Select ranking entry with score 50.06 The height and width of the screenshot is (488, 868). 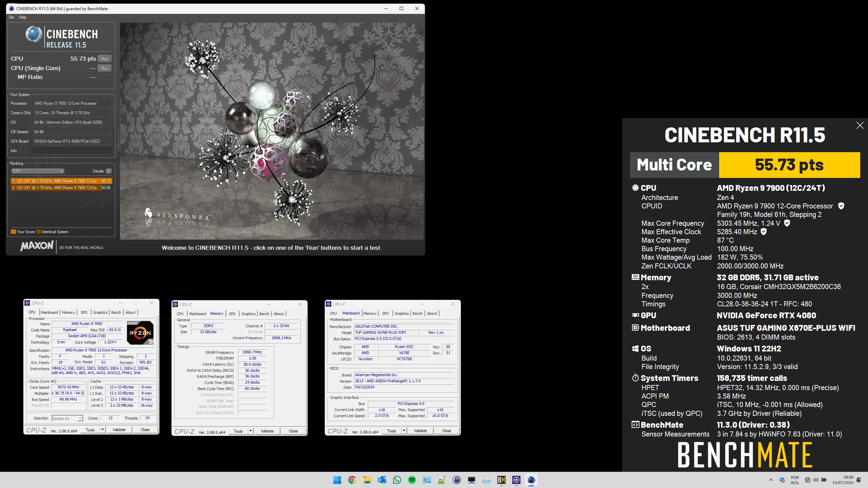click(x=61, y=188)
